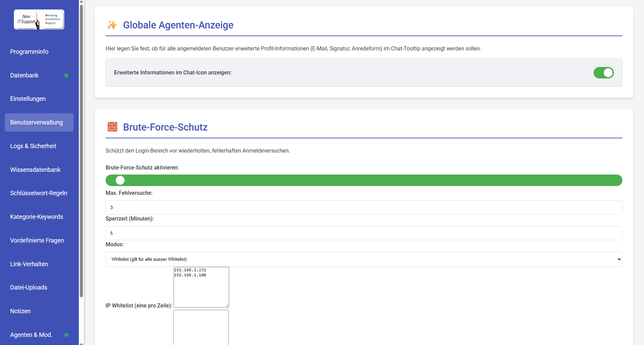
Task: Toggle extended info in Chat-Icon switch
Action: (603, 73)
